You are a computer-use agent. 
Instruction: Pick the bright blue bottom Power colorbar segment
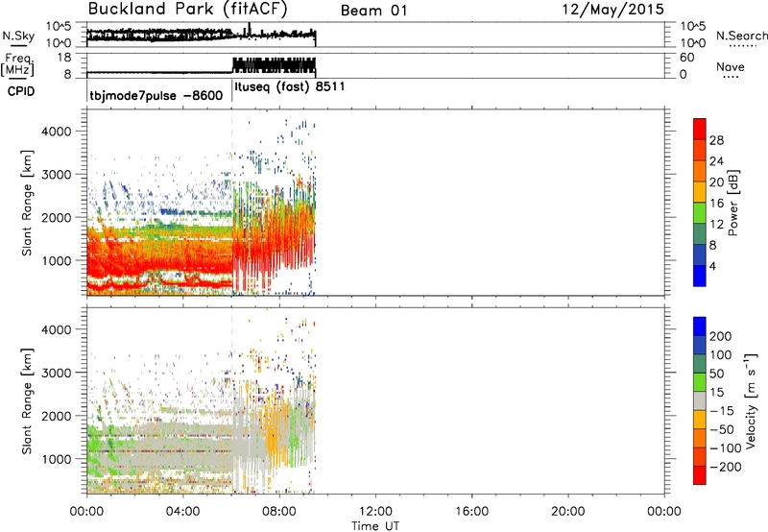point(700,276)
